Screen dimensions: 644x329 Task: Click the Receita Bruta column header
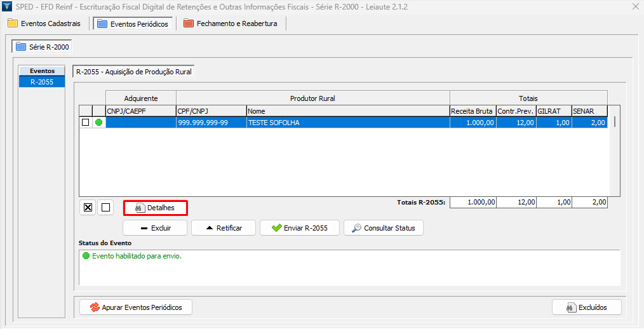pyautogui.click(x=471, y=111)
